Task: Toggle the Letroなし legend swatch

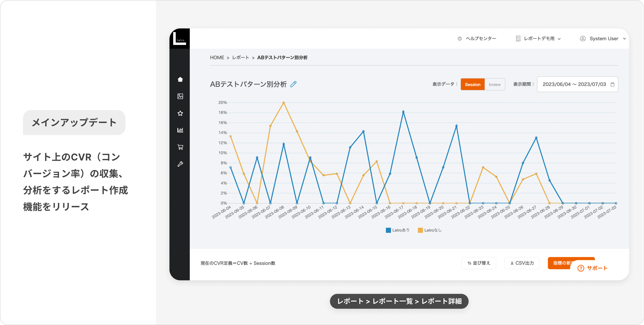Action: 420,230
